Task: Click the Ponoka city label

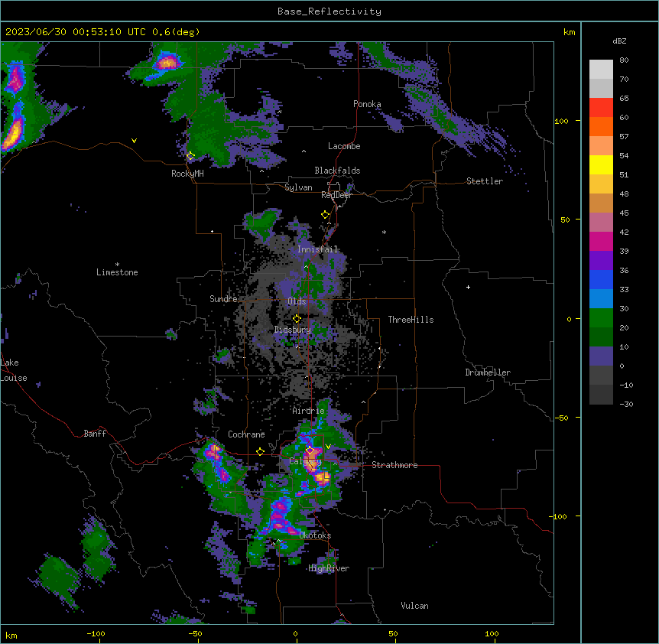Action: pos(367,104)
